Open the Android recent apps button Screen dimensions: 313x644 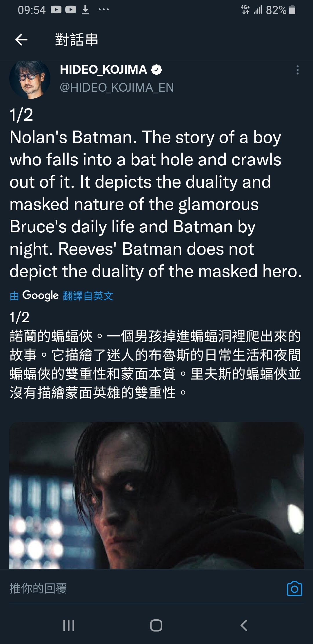[x=69, y=625]
